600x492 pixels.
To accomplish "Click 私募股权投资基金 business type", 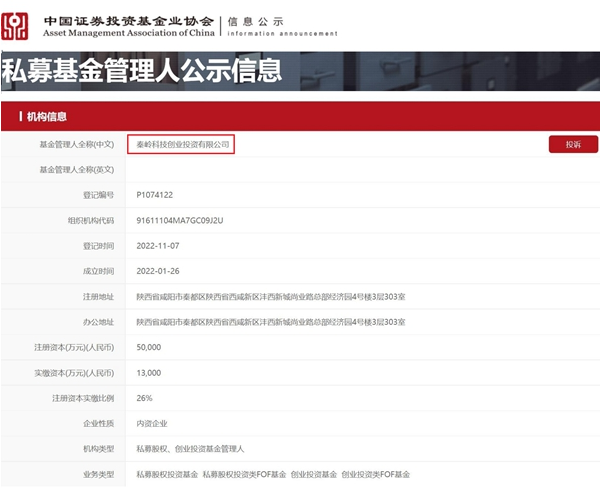I will click(167, 474).
